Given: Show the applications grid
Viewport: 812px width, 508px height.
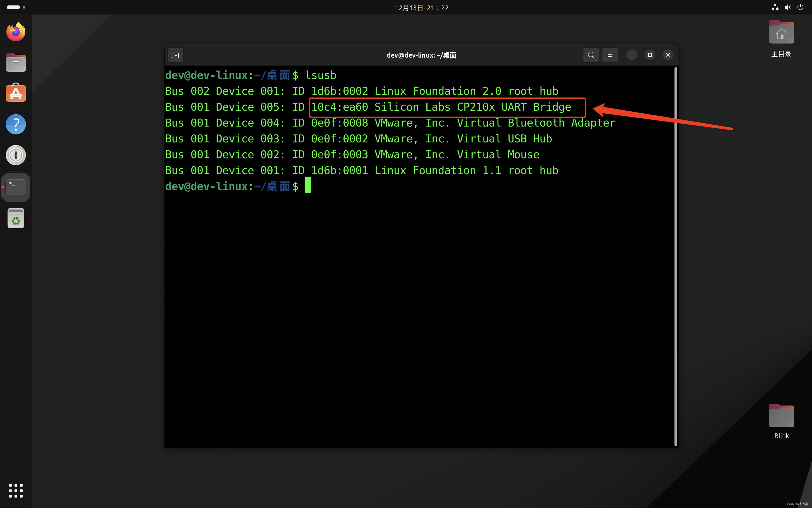Looking at the screenshot, I should click(16, 491).
